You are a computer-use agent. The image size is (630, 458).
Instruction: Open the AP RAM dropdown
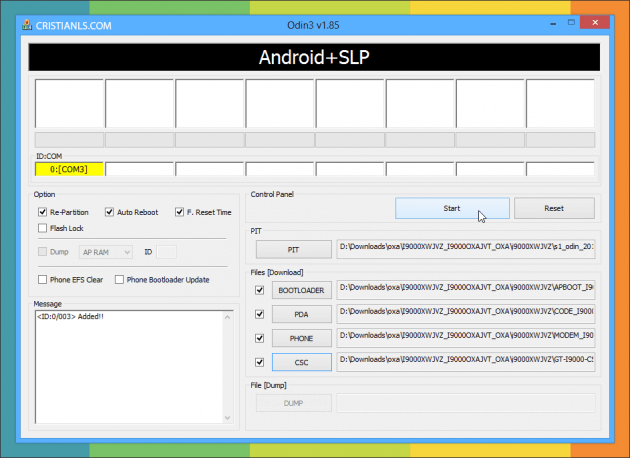[x=107, y=252]
